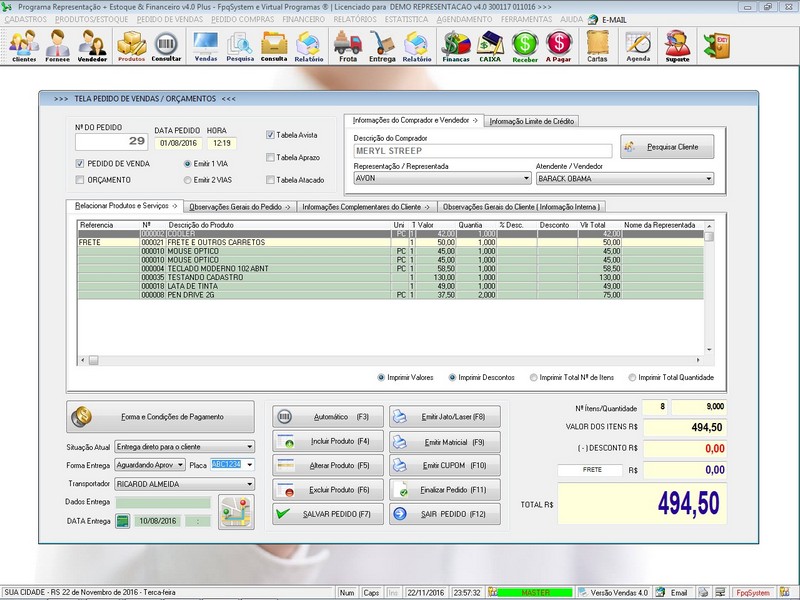The height and width of the screenshot is (600, 800).
Task: Open the Clientes toolbar icon
Action: coord(24,45)
